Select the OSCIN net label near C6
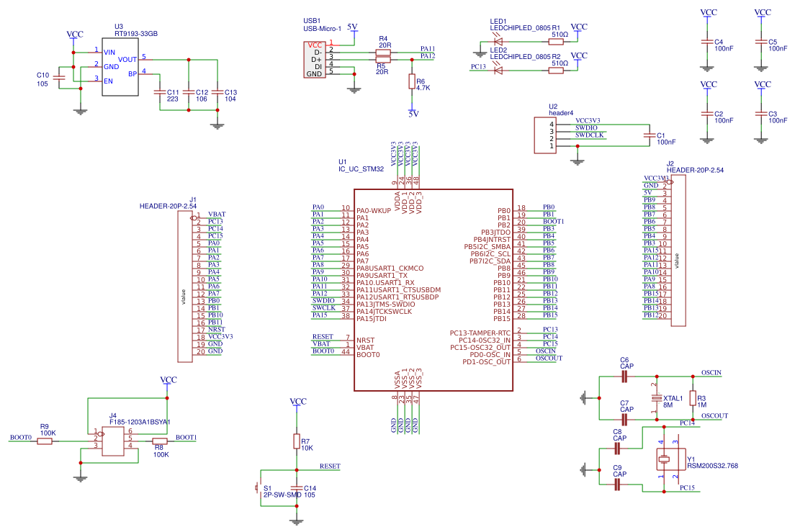Viewport: 795px width, 532px height. (x=710, y=373)
